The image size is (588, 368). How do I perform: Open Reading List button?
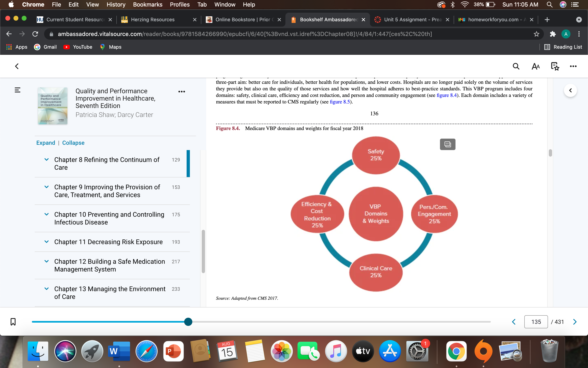tap(563, 47)
